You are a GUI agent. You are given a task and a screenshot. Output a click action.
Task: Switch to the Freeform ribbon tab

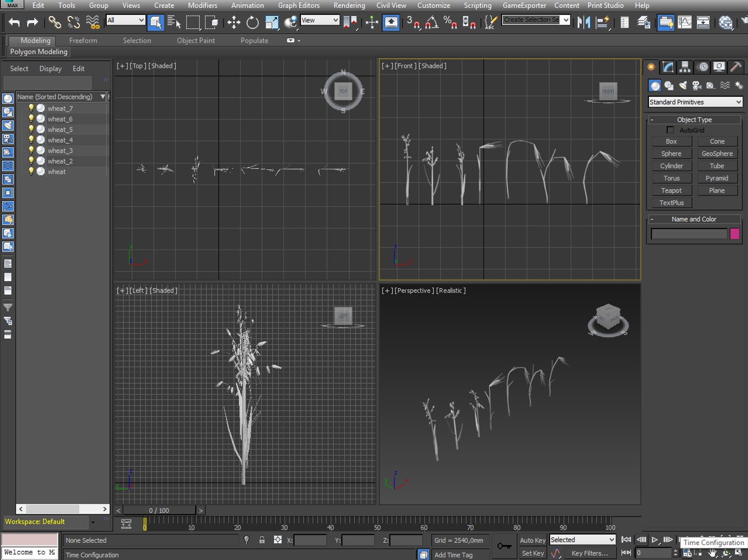point(83,40)
